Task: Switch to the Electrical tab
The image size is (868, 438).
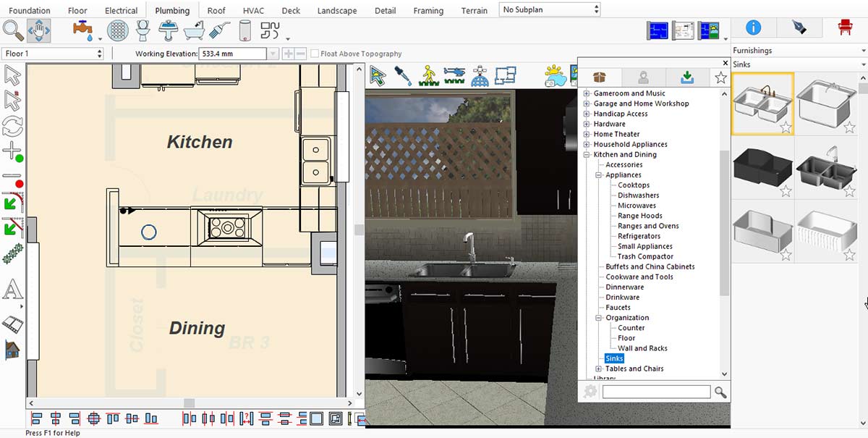Action: point(121,11)
